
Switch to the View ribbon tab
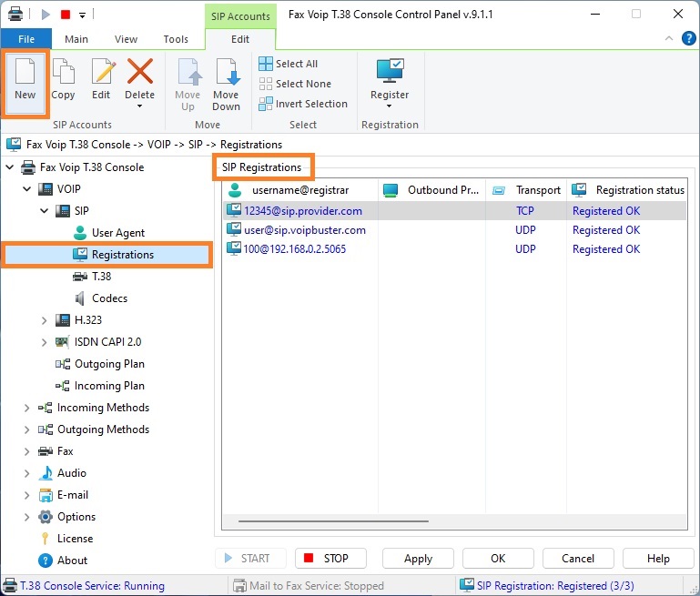[126, 39]
